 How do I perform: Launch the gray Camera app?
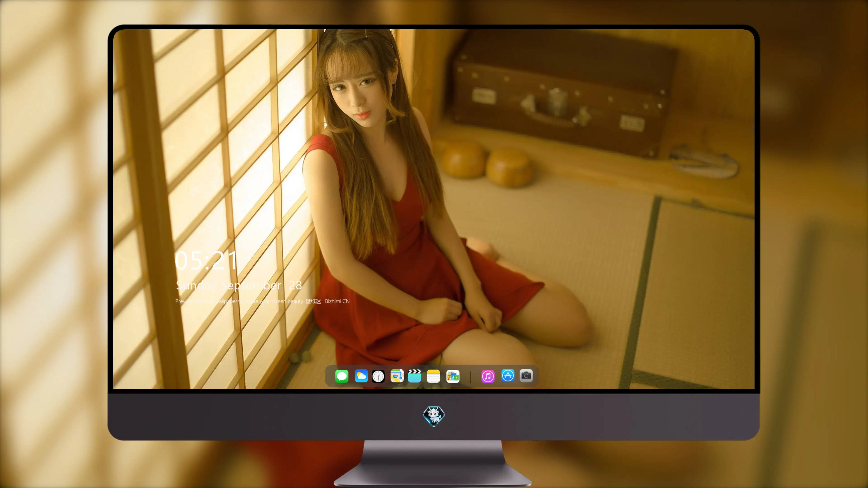526,375
